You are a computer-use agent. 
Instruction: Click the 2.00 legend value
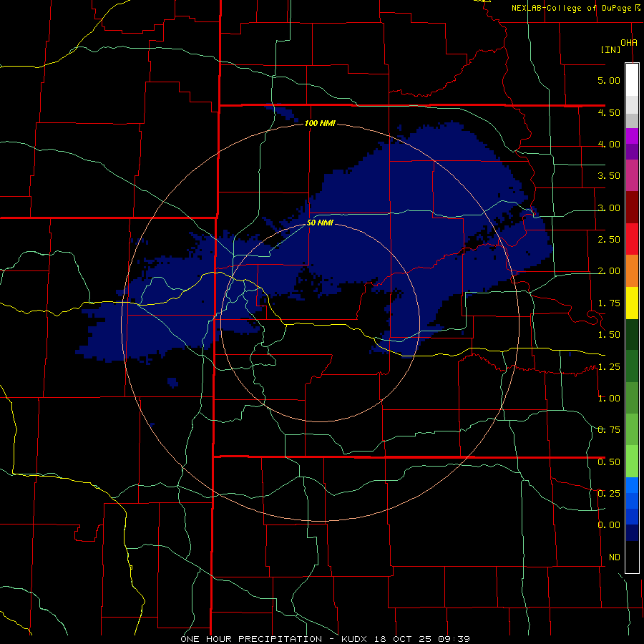[x=609, y=271]
